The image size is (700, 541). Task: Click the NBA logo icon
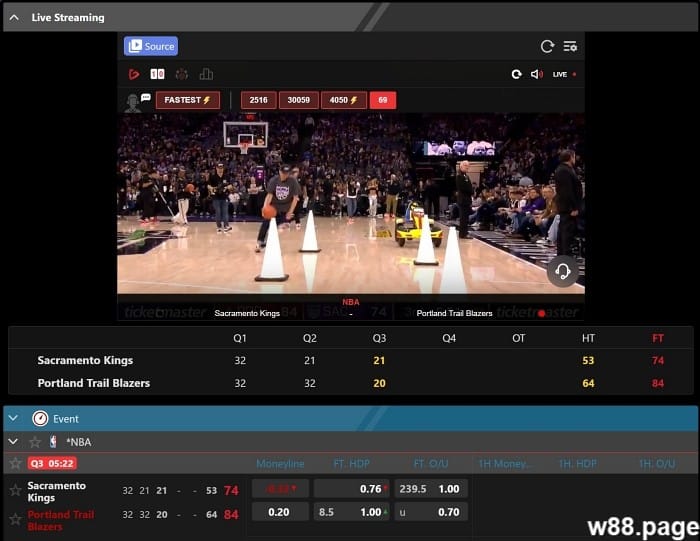point(54,442)
